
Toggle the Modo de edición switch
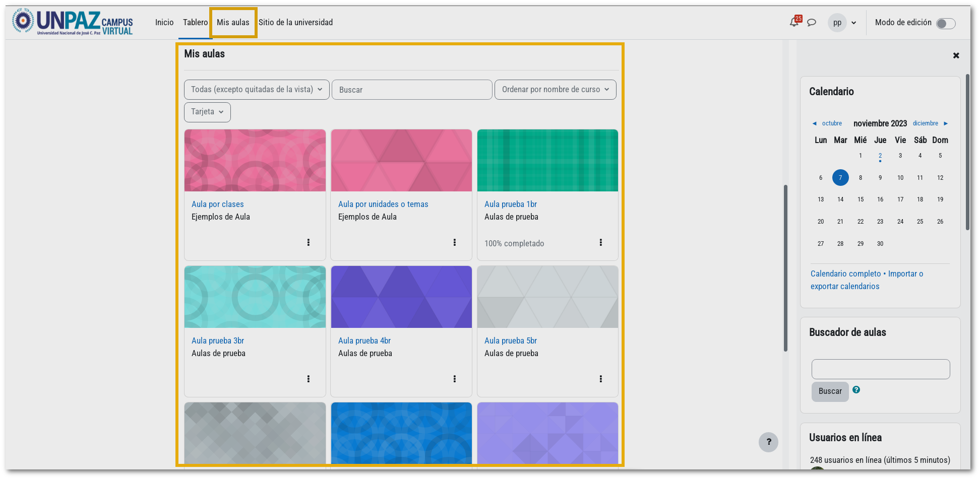[x=945, y=23]
